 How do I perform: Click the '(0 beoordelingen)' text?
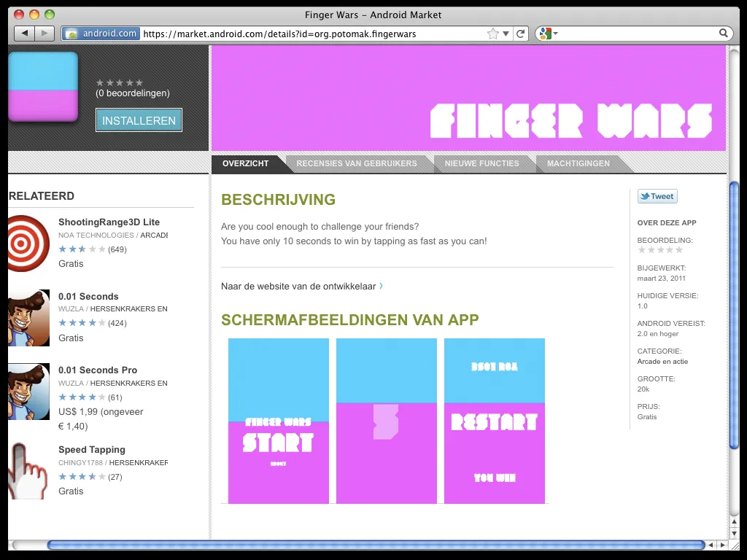(133, 93)
